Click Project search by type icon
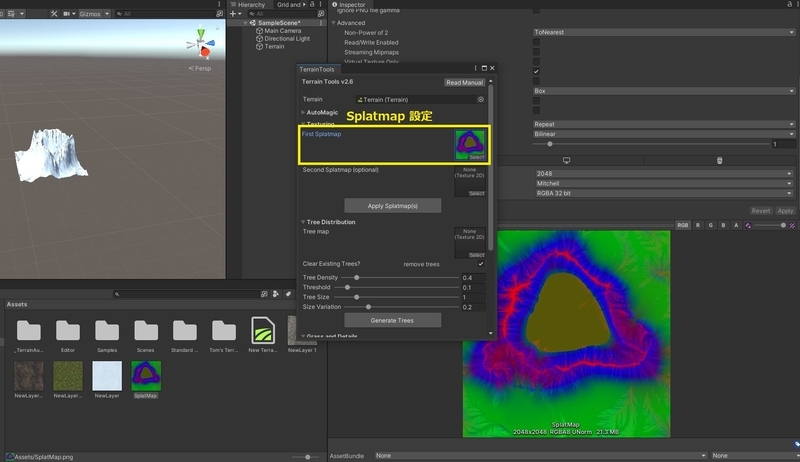Viewport: 800px width, 462px height. [x=264, y=294]
